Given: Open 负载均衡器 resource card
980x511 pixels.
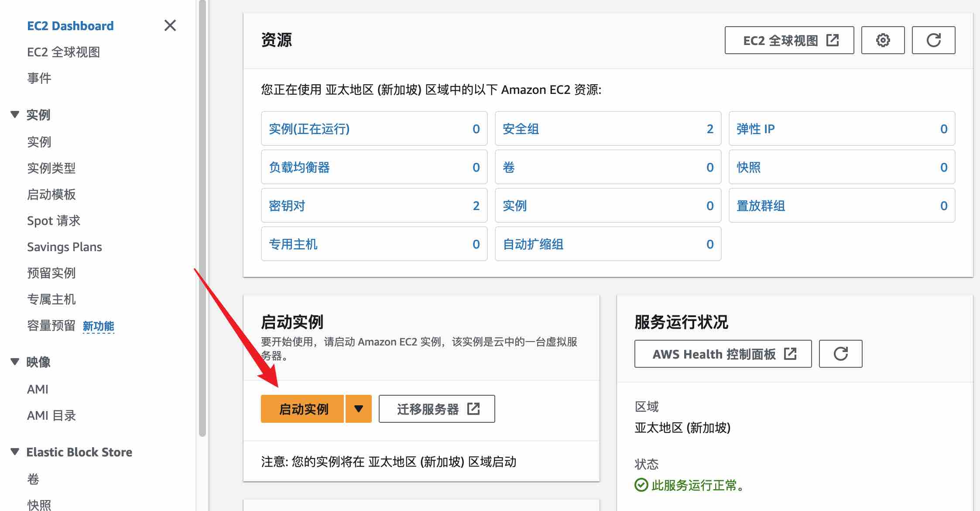Looking at the screenshot, I should coord(374,167).
